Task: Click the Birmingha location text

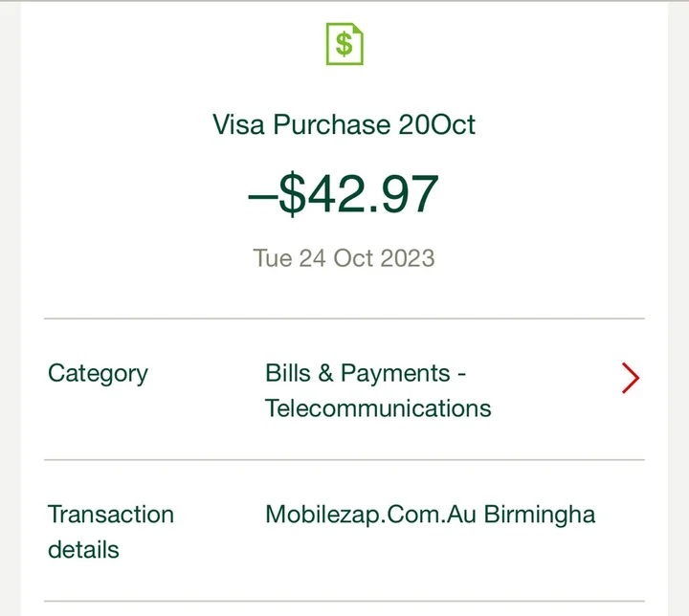Action: click(x=540, y=515)
